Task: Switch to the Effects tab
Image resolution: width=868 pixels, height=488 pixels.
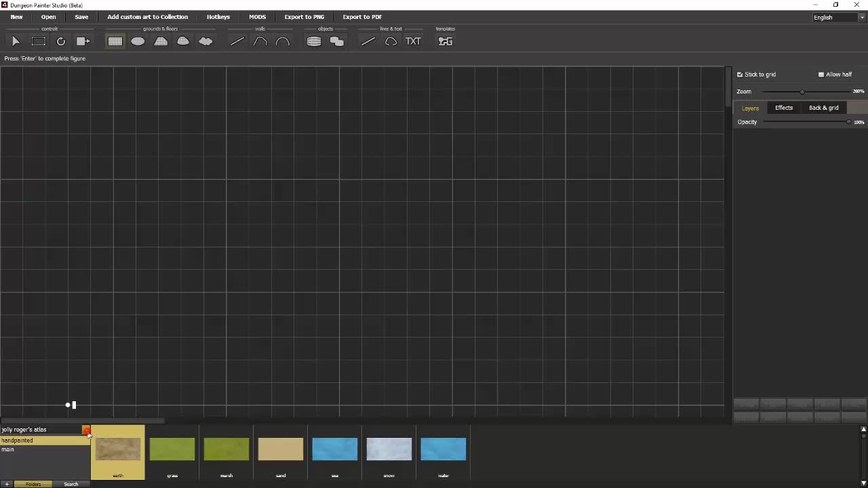Action: tap(784, 108)
